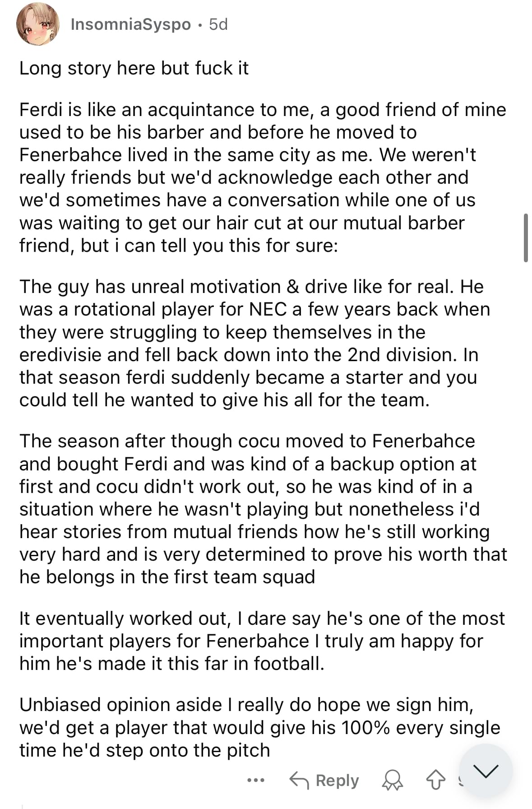Screen dimensions: 532x809
Task: Open InsomniaSyspo's avatar picture
Action: [38, 24]
